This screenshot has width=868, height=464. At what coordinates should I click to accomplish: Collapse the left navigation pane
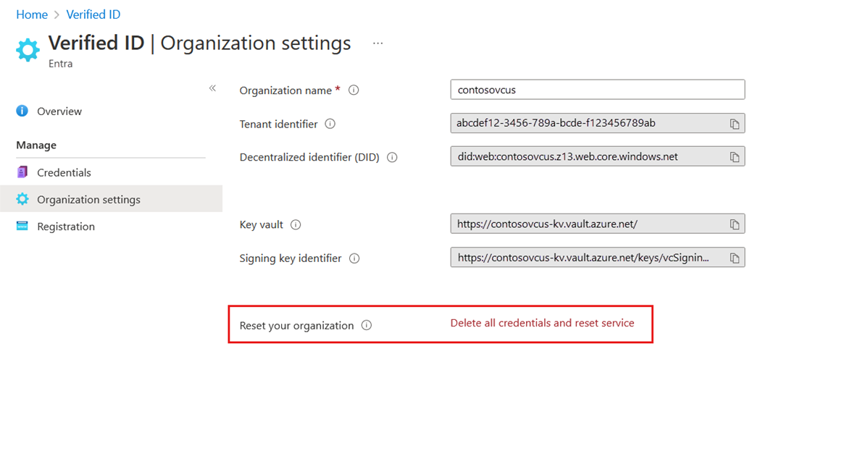click(212, 88)
